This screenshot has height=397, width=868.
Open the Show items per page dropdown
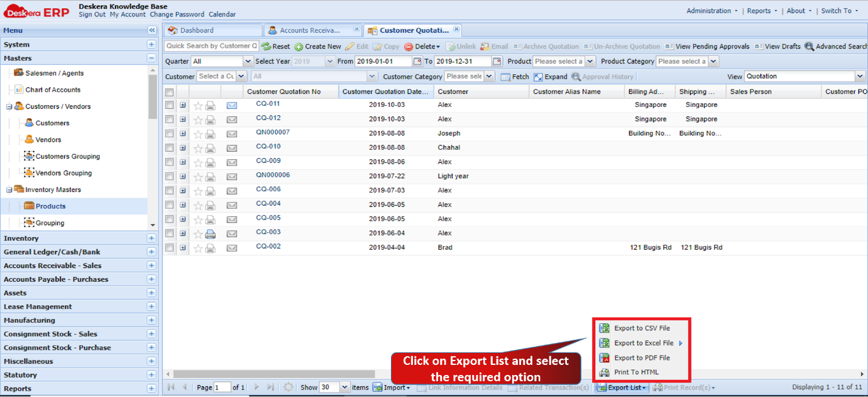click(344, 388)
